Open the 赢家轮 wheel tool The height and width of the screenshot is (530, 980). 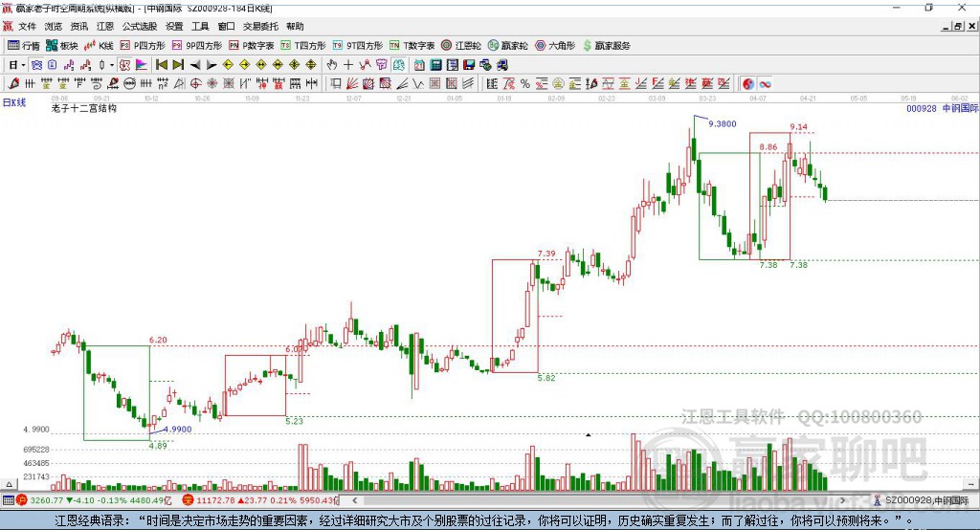coord(507,46)
